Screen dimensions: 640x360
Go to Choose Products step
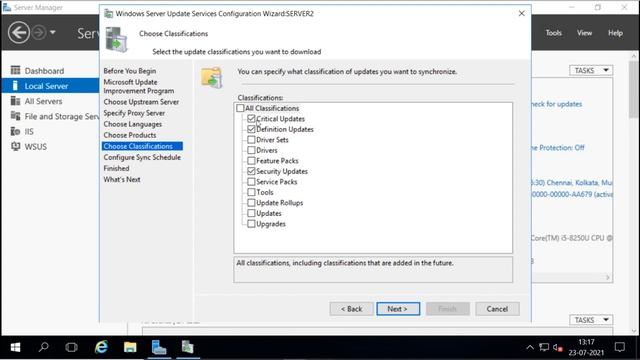tap(130, 135)
